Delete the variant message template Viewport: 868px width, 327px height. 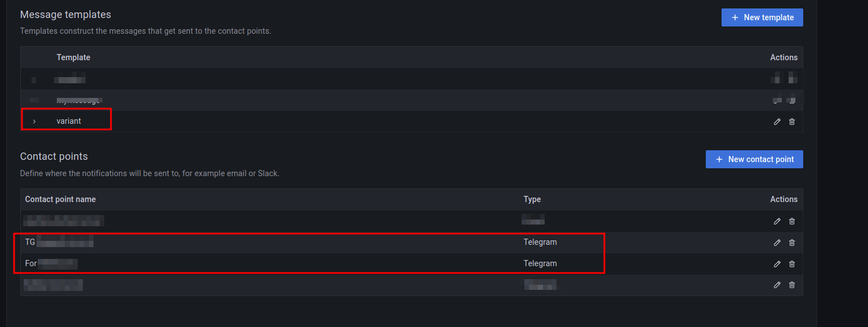click(x=792, y=122)
